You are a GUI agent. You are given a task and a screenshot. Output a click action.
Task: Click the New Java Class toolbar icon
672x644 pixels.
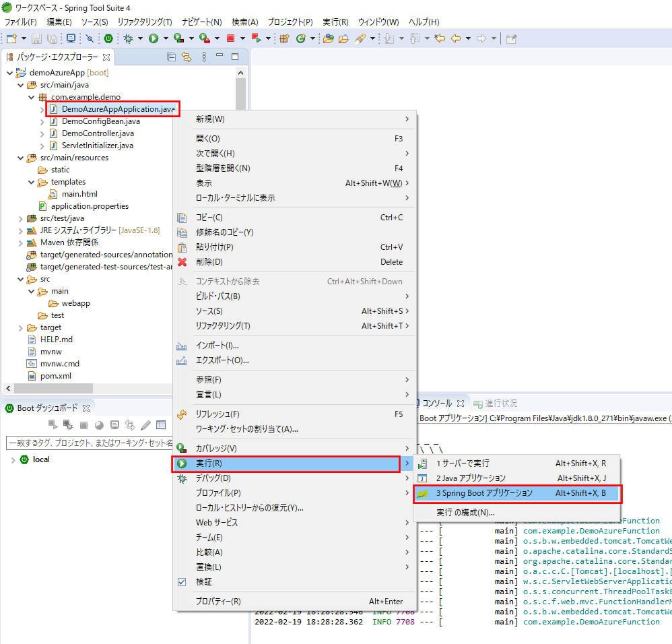[301, 38]
